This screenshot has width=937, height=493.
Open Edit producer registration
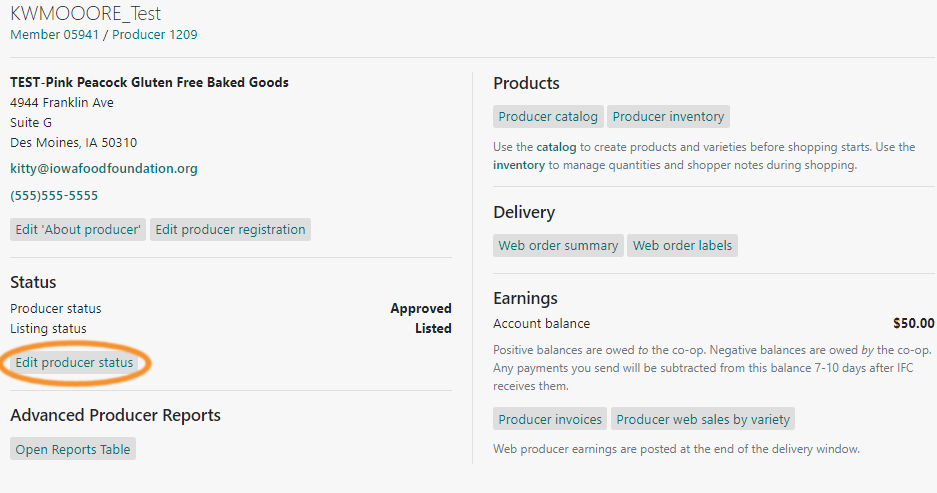click(230, 230)
